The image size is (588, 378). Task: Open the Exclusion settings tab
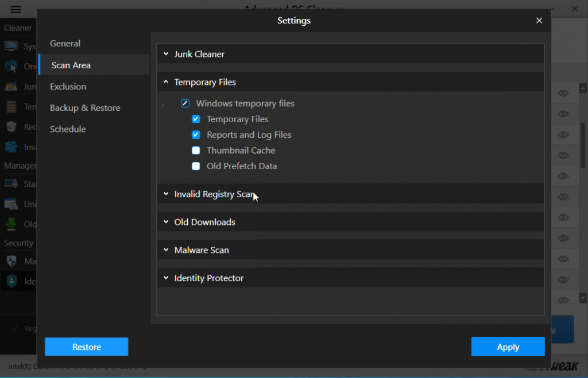point(68,87)
